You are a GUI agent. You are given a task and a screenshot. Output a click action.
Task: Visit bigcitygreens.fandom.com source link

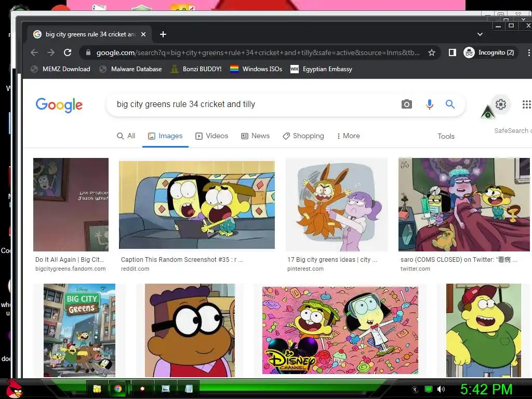(71, 269)
